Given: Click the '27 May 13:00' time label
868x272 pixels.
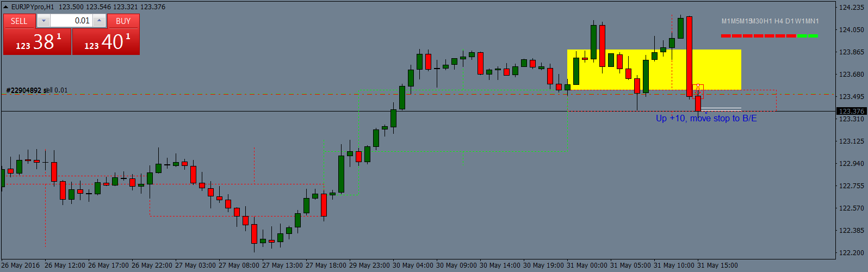Looking at the screenshot, I should [283, 265].
